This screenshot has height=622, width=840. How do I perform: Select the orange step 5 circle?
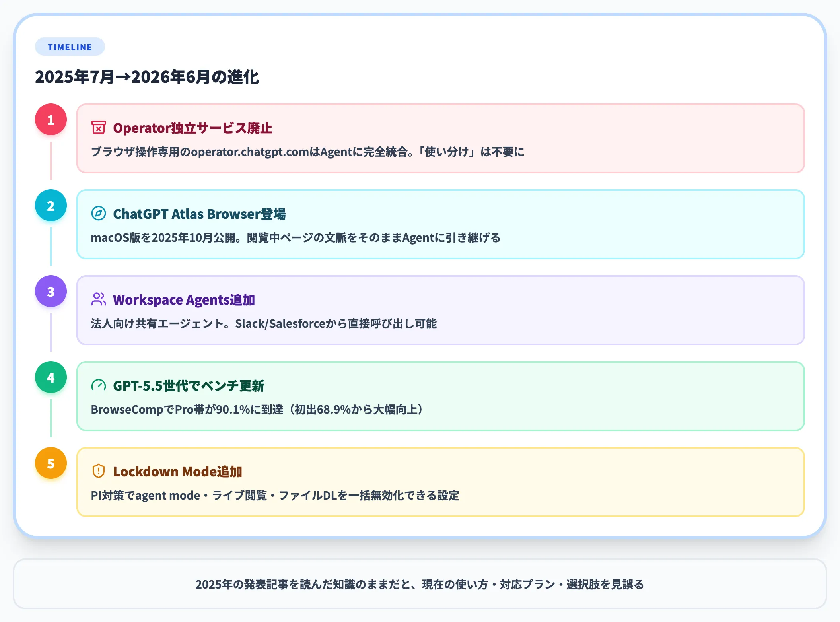pyautogui.click(x=51, y=463)
